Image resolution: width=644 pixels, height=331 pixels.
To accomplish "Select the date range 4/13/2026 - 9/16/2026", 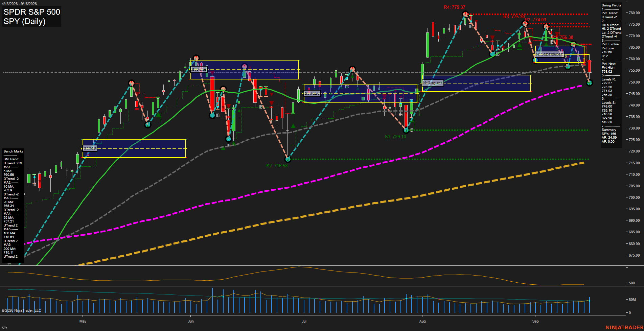I will [19, 4].
